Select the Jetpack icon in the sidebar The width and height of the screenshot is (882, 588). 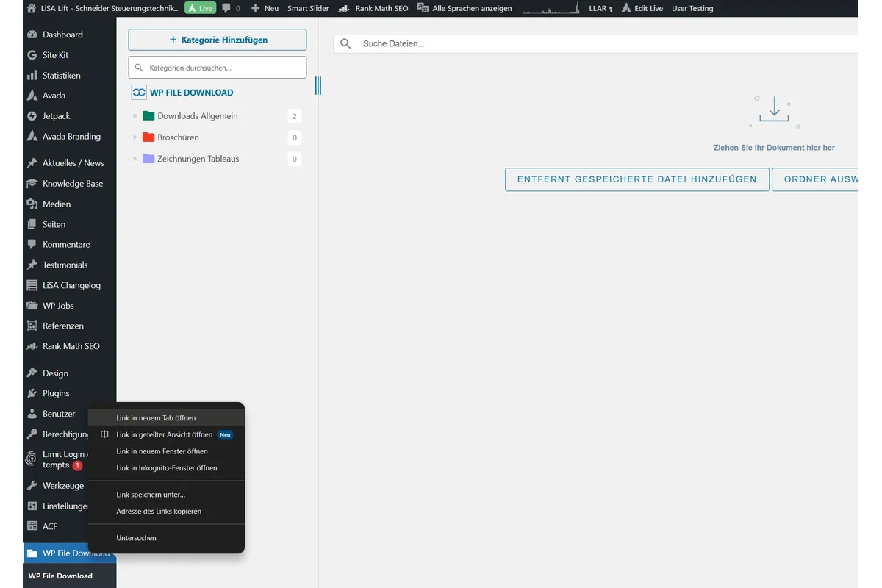[32, 115]
